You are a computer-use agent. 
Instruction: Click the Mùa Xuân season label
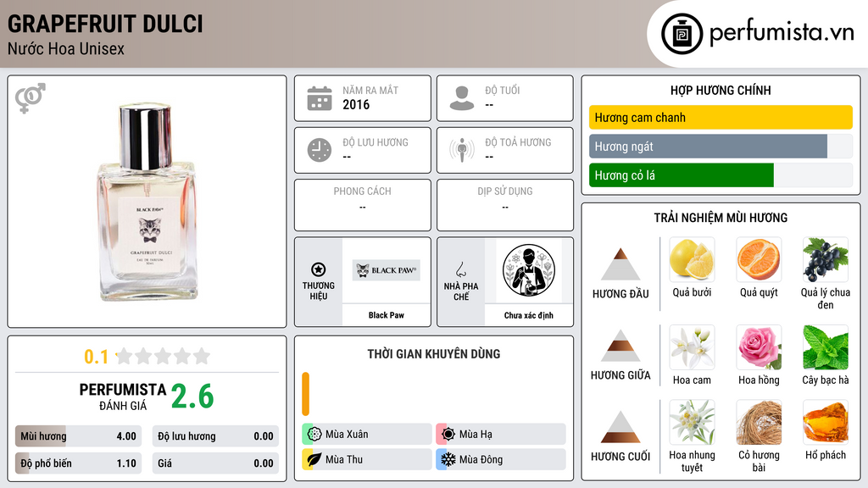point(347,435)
